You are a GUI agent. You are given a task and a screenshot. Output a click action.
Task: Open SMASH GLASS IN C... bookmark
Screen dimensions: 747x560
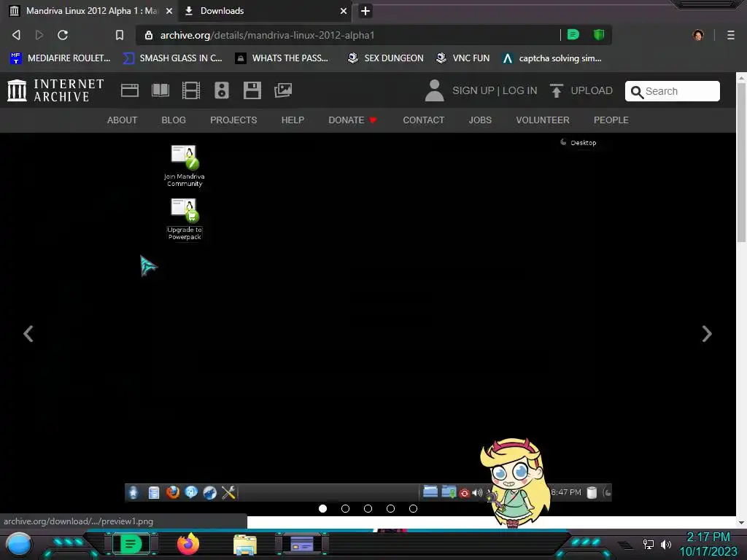coord(172,58)
